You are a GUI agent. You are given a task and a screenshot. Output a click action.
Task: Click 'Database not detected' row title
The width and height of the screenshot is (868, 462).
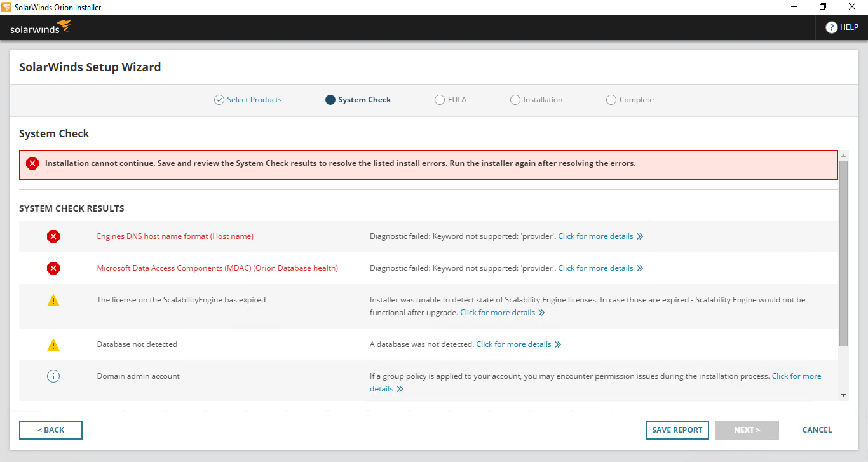point(137,344)
